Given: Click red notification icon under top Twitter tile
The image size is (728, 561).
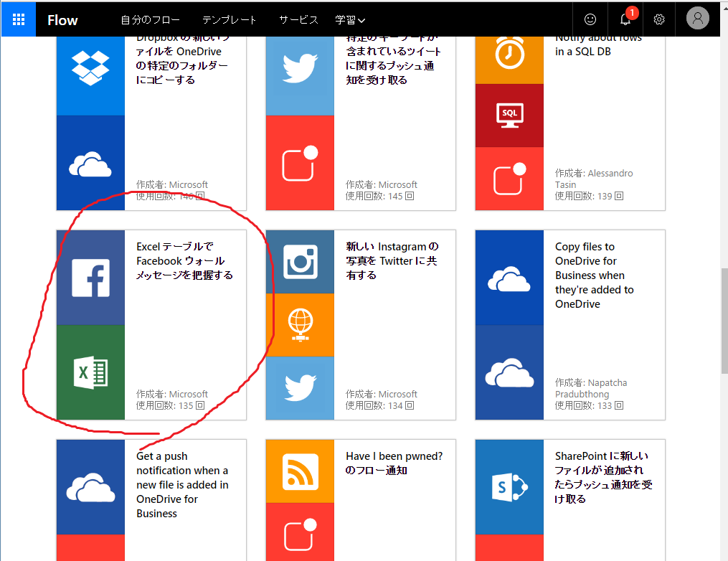Looking at the screenshot, I should pyautogui.click(x=300, y=163).
